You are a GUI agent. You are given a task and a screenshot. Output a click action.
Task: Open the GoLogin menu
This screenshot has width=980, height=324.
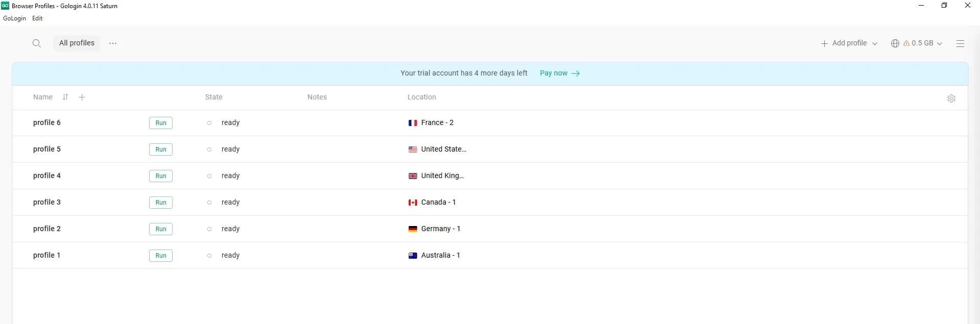(x=14, y=18)
